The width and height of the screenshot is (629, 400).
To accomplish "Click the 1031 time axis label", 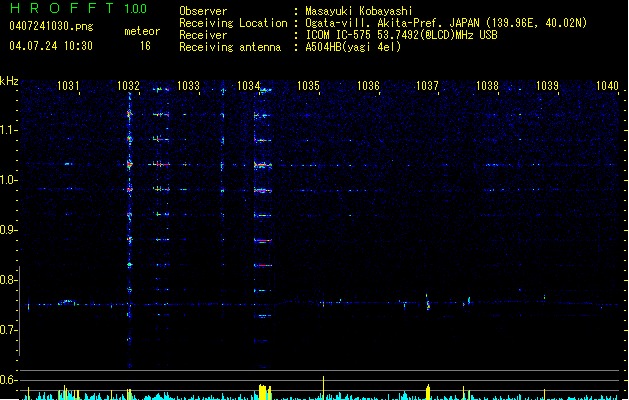I will point(68,86).
